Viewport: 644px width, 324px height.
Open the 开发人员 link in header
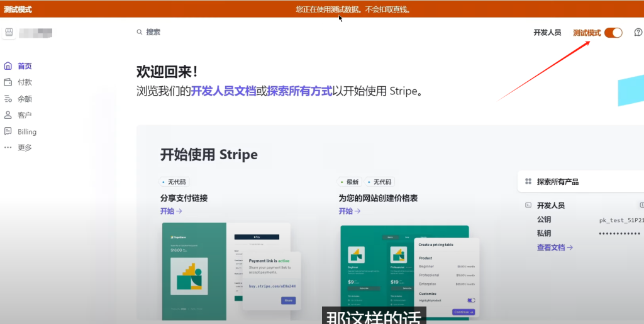547,33
